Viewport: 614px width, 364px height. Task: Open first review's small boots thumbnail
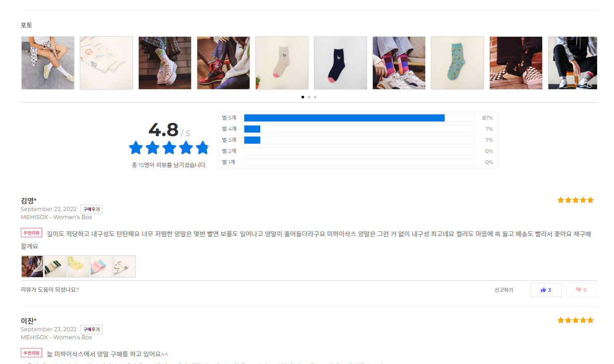32,266
